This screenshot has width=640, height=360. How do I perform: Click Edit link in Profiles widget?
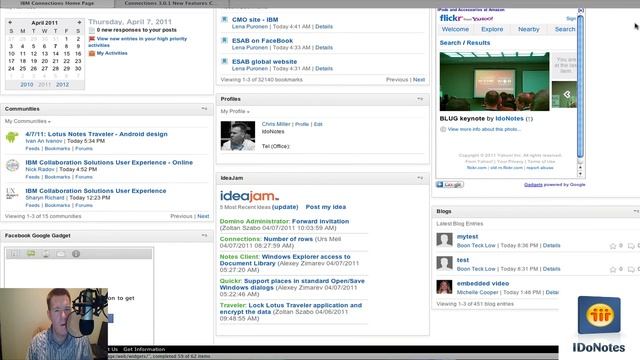[x=318, y=124]
